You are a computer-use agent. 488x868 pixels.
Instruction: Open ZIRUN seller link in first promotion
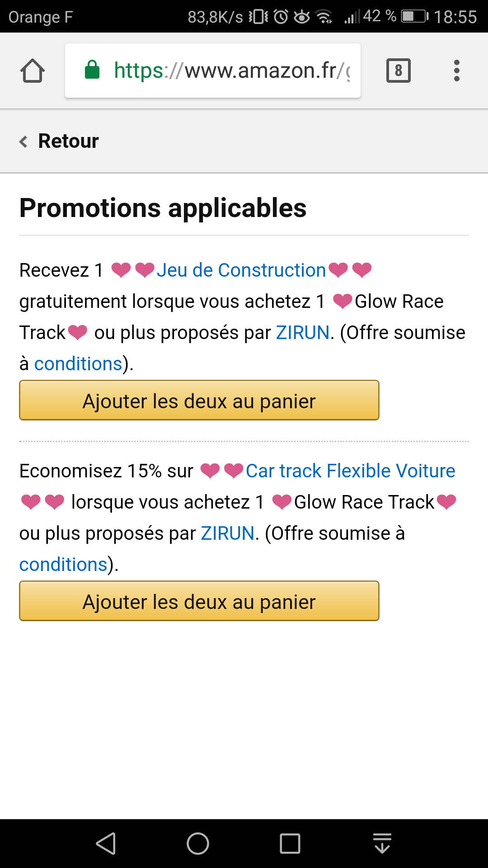click(x=303, y=333)
